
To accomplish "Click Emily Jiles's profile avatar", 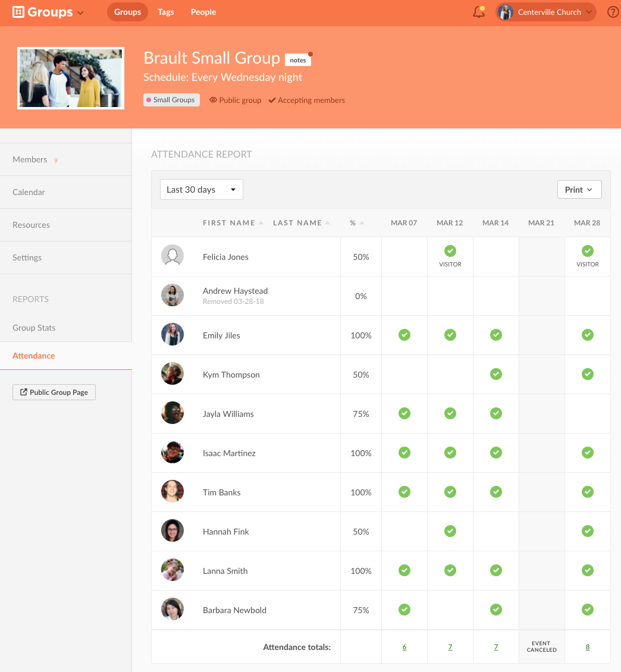I will coord(172,335).
